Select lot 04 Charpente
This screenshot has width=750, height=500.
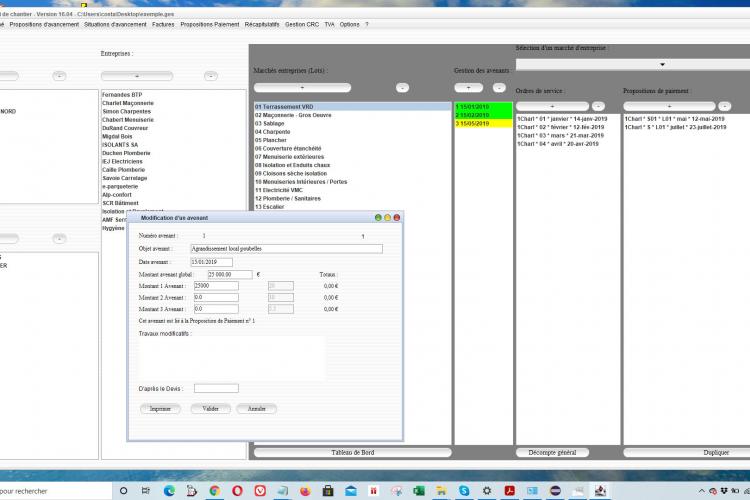tap(353, 132)
